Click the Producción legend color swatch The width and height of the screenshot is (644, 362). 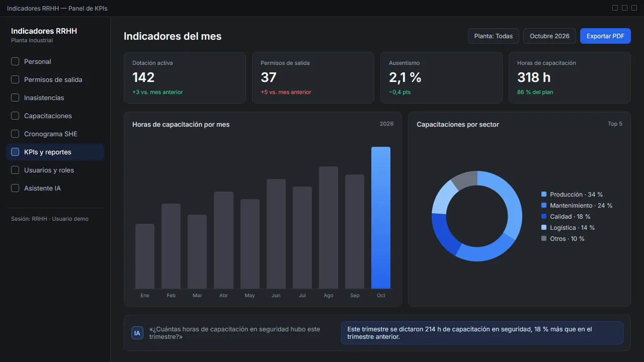click(544, 195)
